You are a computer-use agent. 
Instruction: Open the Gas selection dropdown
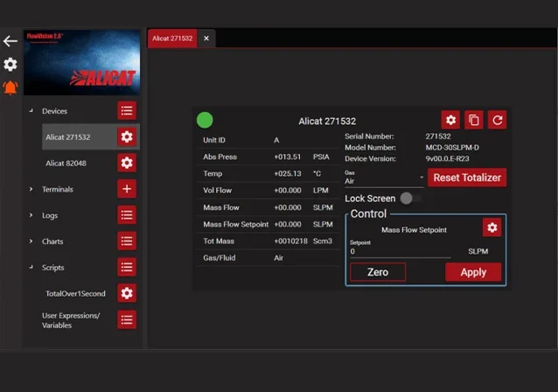click(x=385, y=179)
